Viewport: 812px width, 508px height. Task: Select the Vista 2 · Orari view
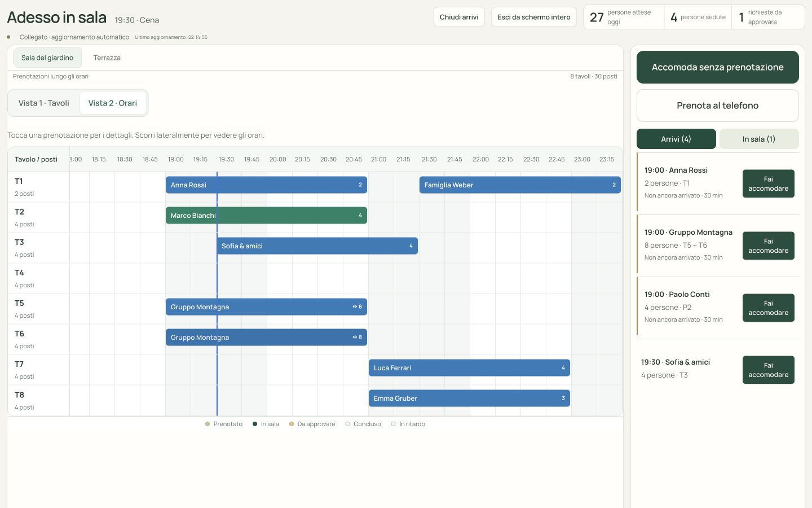(x=113, y=103)
